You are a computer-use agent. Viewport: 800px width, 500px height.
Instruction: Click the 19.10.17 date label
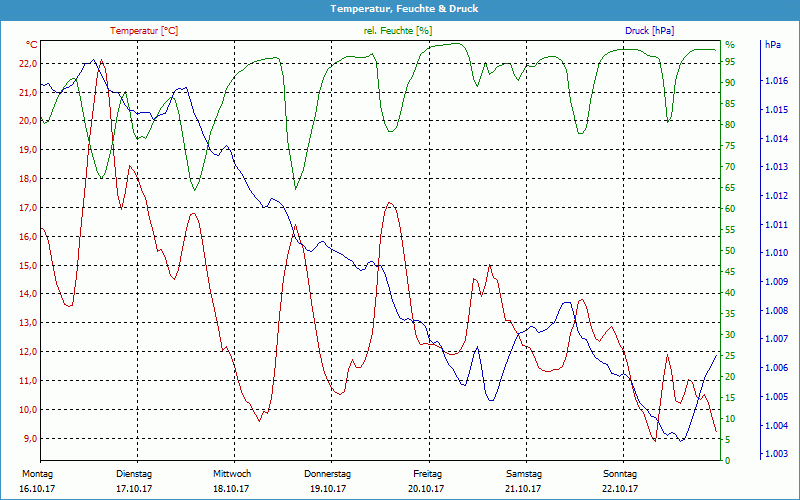[328, 489]
